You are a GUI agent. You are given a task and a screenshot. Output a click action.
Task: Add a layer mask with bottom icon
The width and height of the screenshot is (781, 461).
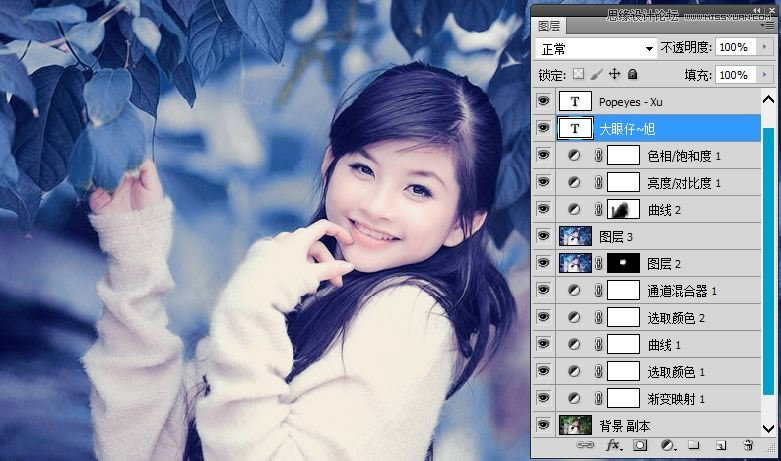point(641,445)
